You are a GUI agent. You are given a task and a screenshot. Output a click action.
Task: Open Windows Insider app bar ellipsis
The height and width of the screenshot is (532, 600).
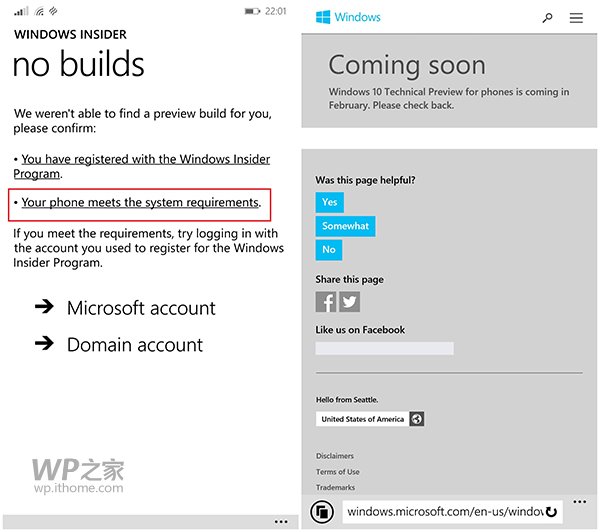coord(281,521)
